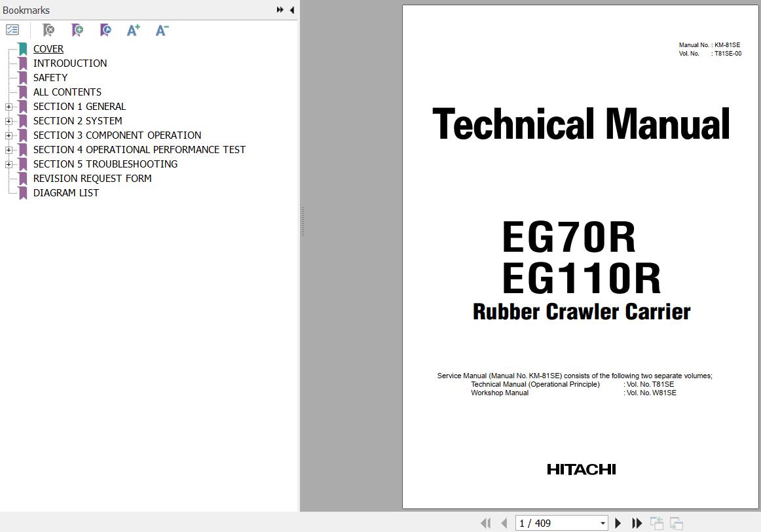Click the 'Technical Manual' title on page
The image size is (761, 532).
pos(581,124)
